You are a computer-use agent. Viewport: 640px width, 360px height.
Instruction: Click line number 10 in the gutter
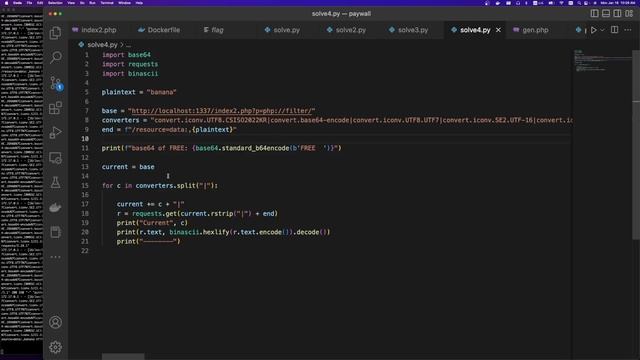tap(85, 139)
